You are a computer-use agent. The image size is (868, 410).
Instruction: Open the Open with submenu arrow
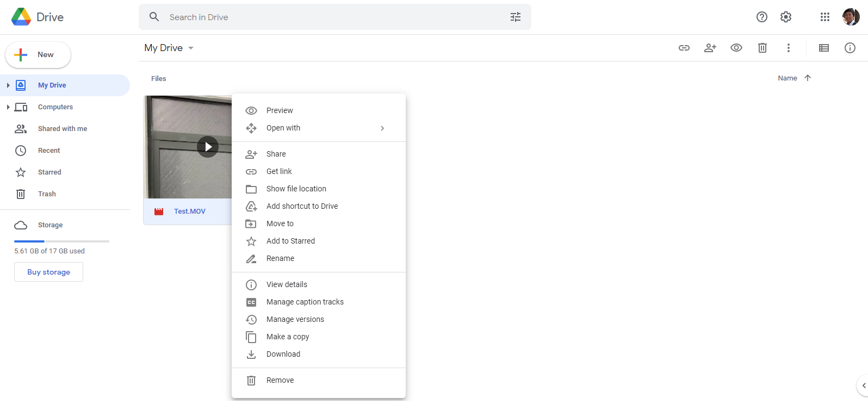382,128
